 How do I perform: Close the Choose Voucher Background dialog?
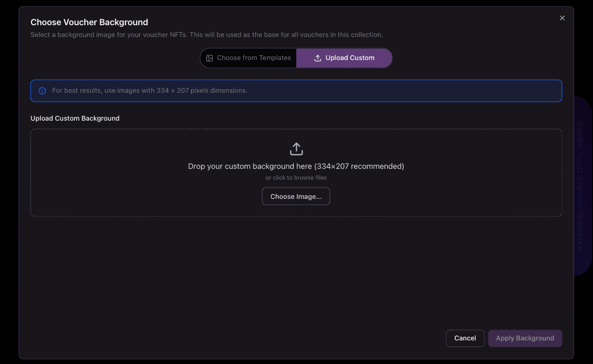562,18
